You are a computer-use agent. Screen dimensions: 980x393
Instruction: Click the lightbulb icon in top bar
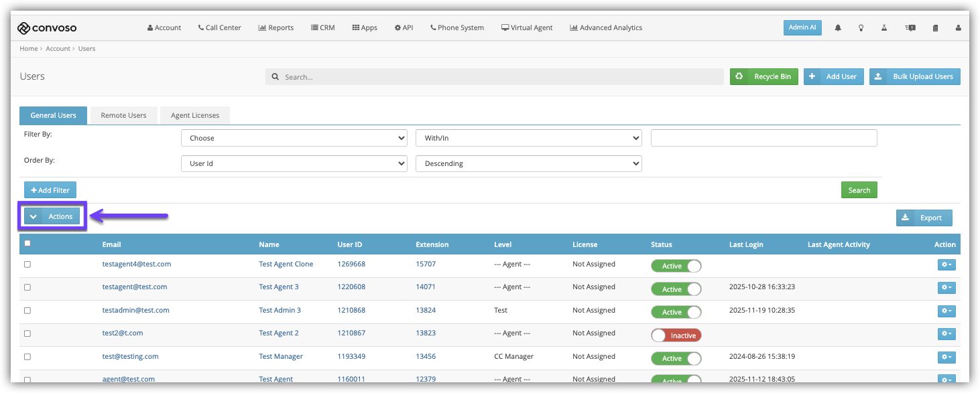click(861, 28)
